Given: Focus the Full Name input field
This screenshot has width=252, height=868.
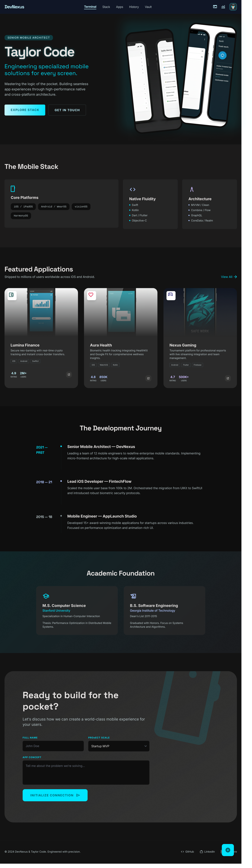Looking at the screenshot, I should 53,746.
